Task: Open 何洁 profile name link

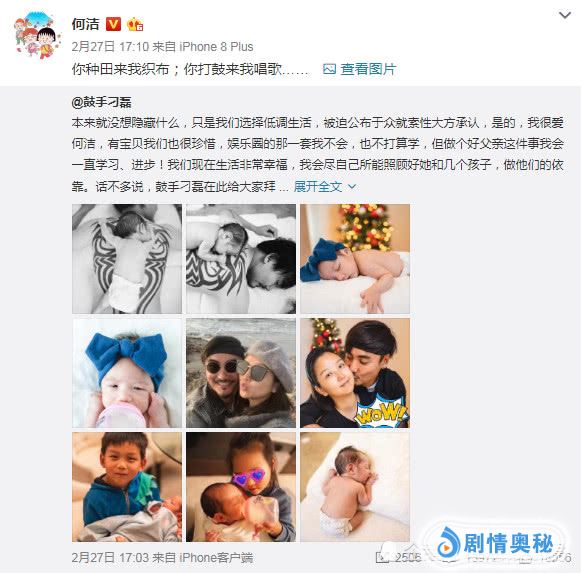Action: click(86, 24)
